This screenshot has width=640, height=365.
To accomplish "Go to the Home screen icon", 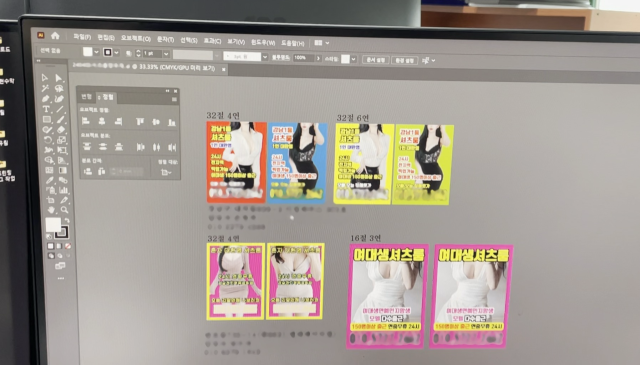I will [55, 36].
